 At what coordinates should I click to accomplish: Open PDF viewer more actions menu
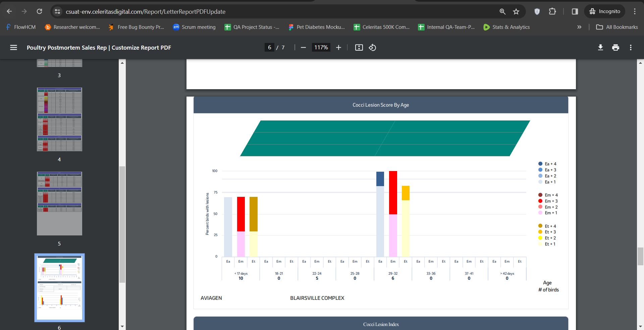(631, 48)
